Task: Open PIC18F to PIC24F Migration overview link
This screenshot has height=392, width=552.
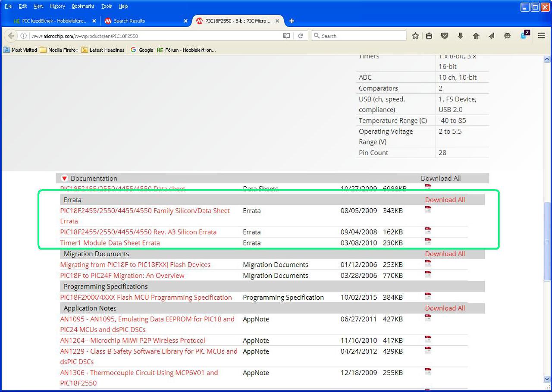Action: pos(122,276)
